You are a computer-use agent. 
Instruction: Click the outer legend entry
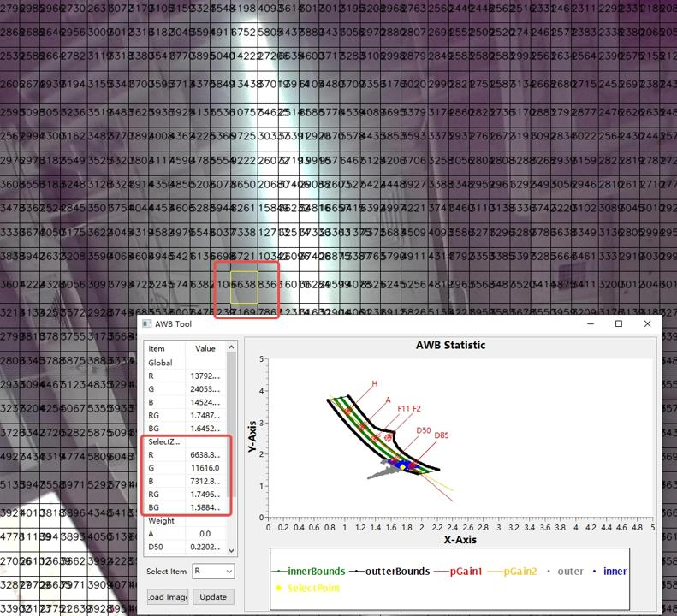564,572
